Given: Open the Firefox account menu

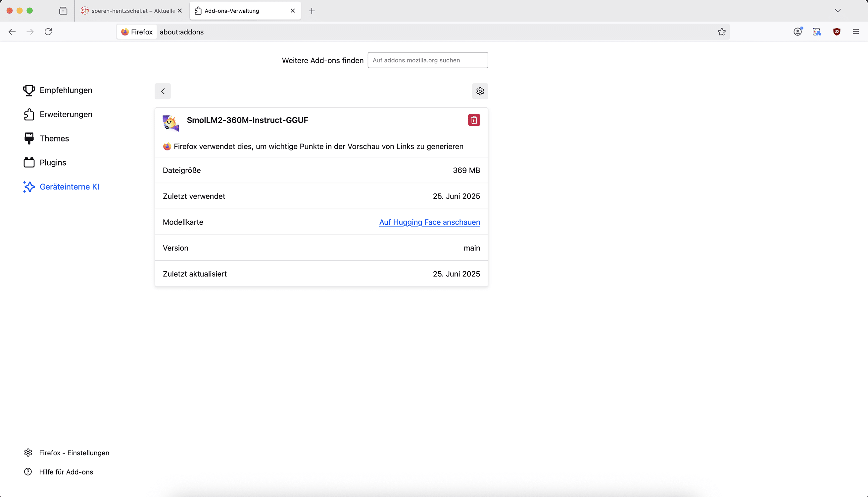Looking at the screenshot, I should coord(797,32).
